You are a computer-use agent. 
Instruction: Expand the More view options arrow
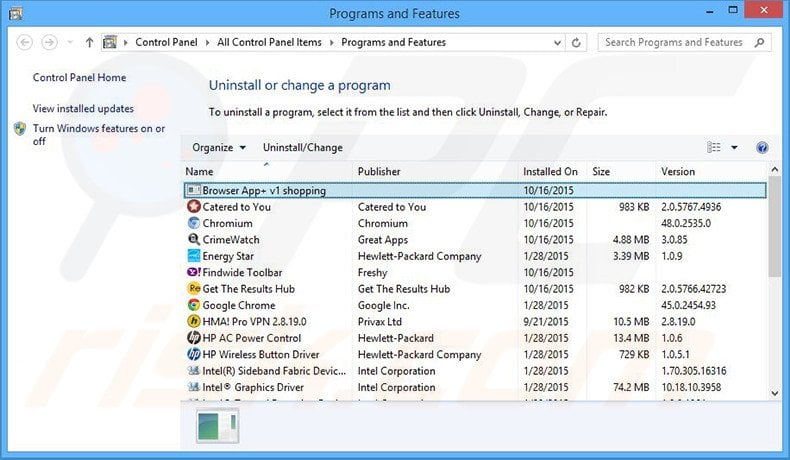(x=734, y=147)
